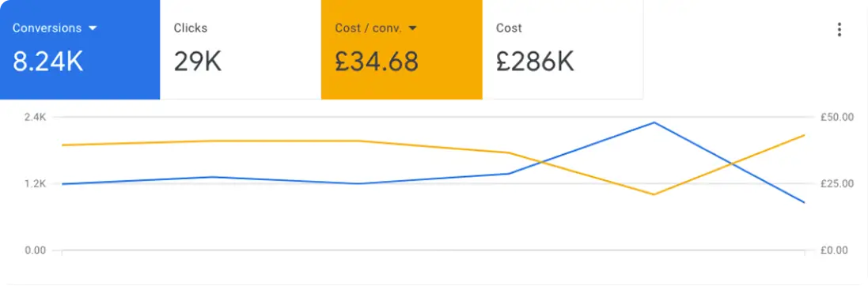Screen dimensions: 868x286
Task: Click the blue line's highest peak point
Action: pyautogui.click(x=654, y=122)
